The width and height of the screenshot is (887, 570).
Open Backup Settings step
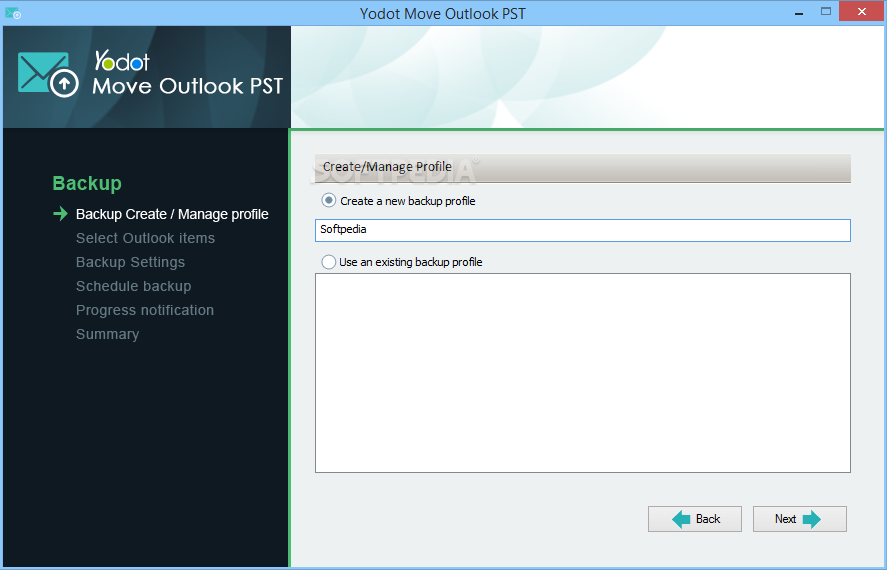pyautogui.click(x=130, y=262)
